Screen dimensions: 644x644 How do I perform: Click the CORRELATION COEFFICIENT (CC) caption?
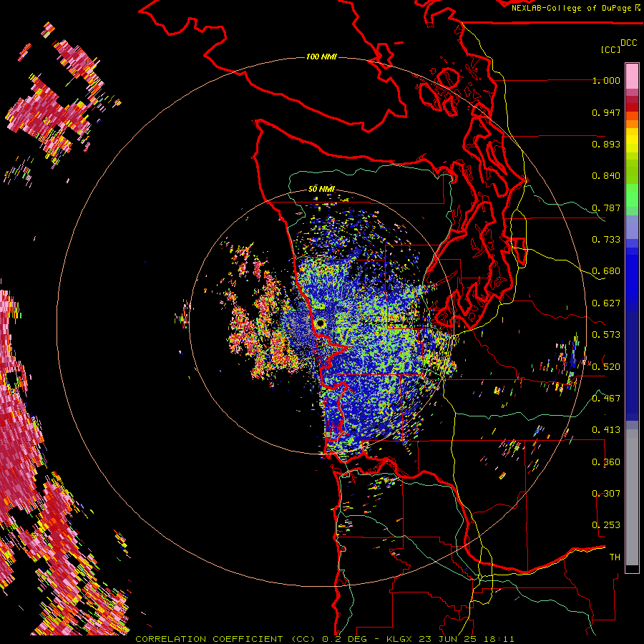click(225, 639)
